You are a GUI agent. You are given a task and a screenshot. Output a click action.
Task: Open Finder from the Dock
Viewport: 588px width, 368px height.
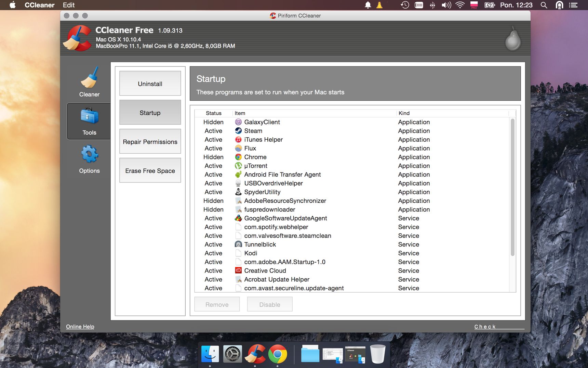pyautogui.click(x=210, y=354)
